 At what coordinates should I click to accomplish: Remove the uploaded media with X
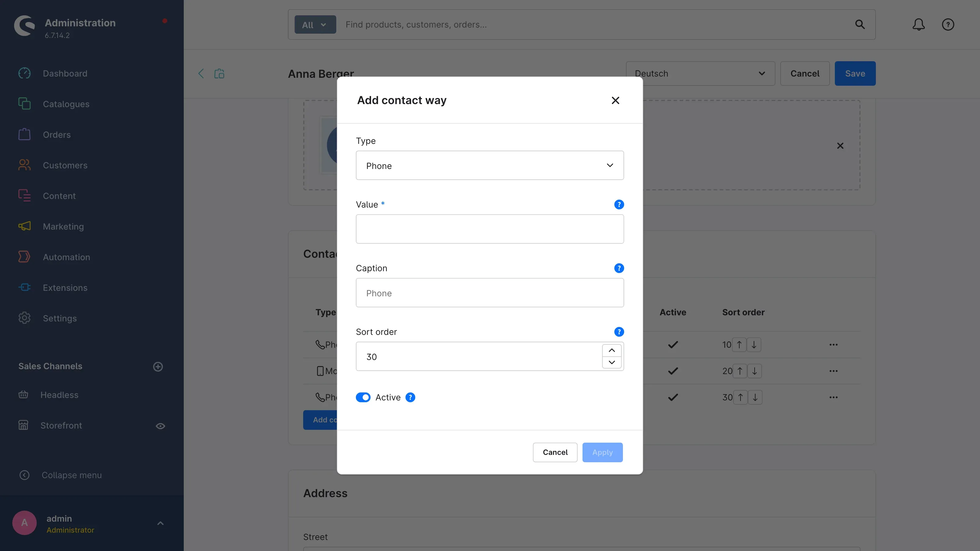click(840, 146)
